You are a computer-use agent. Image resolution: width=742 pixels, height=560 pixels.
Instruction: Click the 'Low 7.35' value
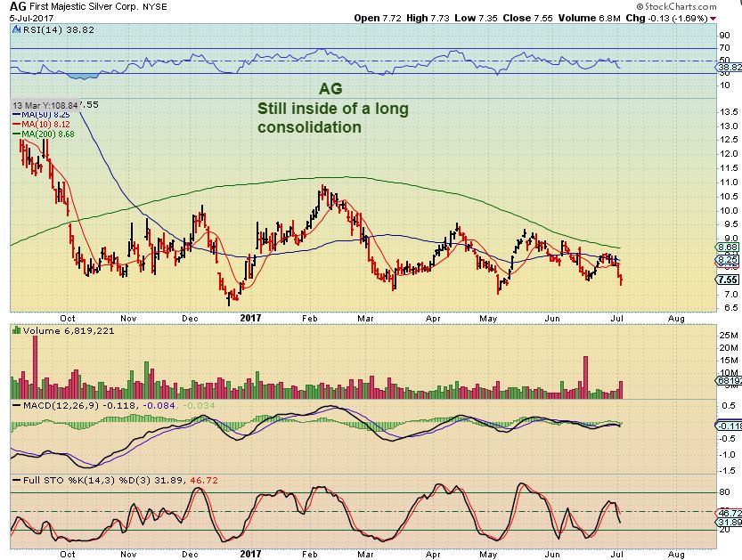coord(476,18)
